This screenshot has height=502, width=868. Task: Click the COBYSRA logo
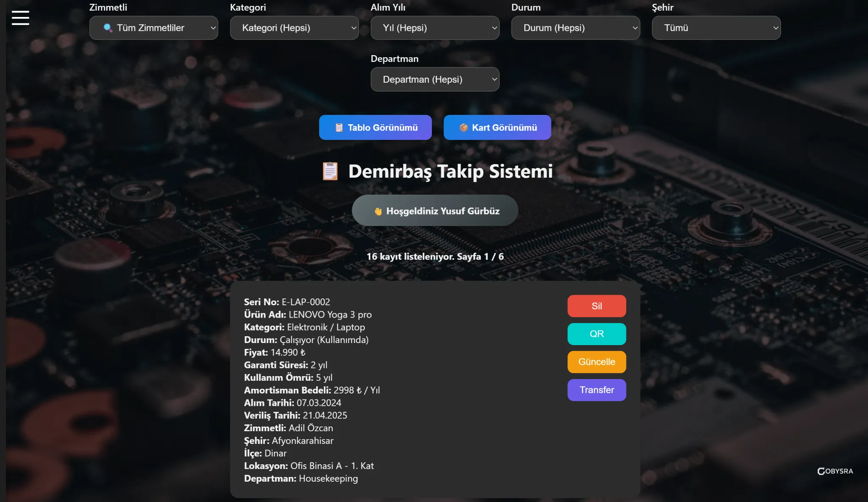point(835,471)
